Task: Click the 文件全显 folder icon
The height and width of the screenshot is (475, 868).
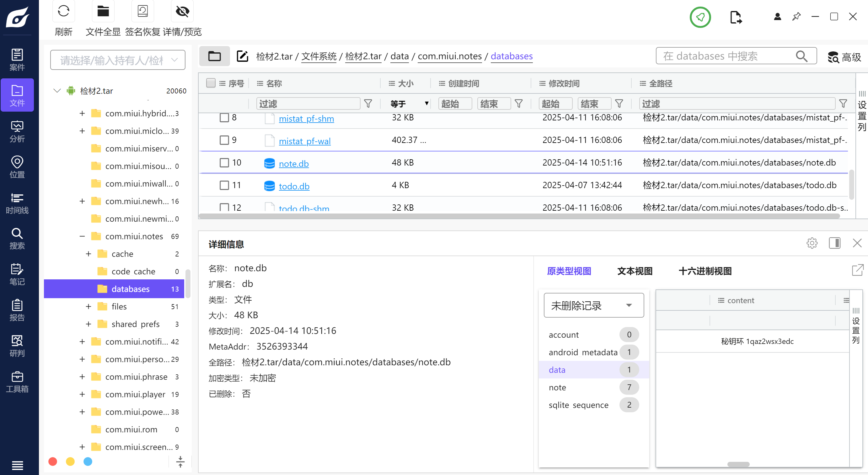Action: [103, 11]
